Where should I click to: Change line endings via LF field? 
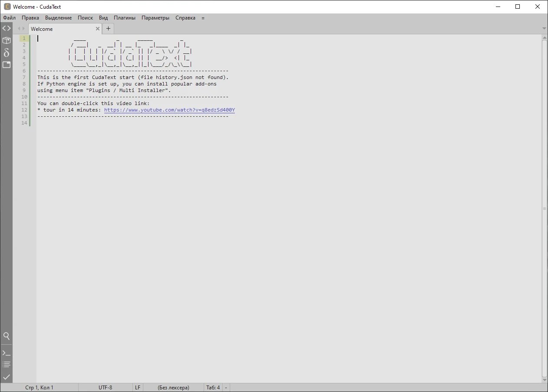pyautogui.click(x=138, y=388)
